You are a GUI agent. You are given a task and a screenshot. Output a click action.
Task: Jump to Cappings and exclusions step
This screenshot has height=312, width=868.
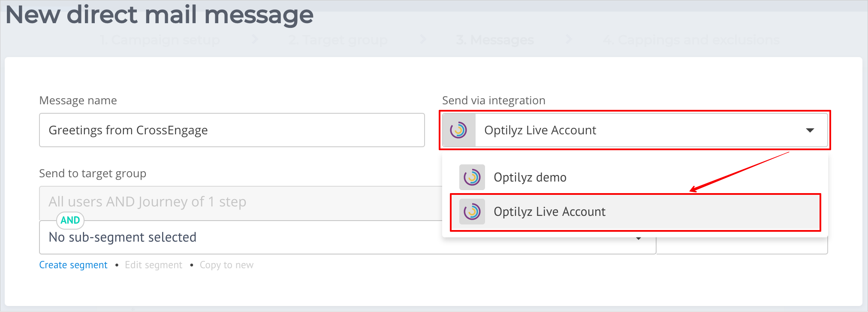(691, 40)
